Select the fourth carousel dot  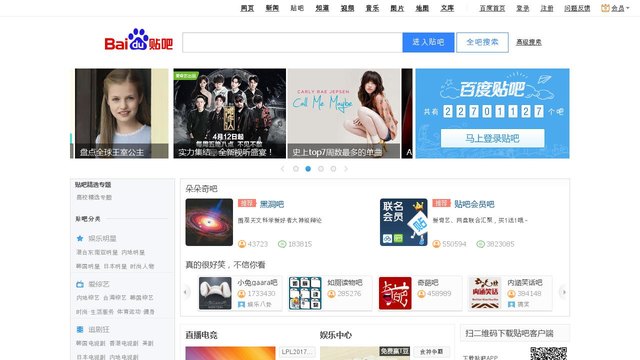point(333,169)
